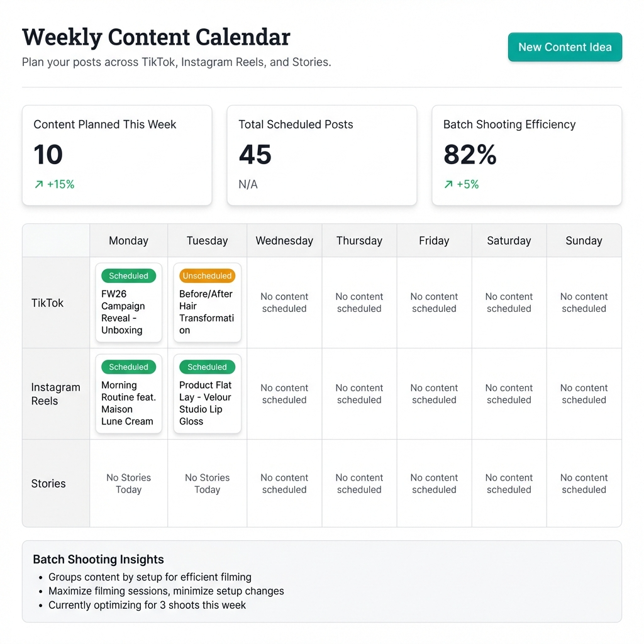The width and height of the screenshot is (644, 644).
Task: Click the trend arrow next to +5% efficiency
Action: [448, 184]
